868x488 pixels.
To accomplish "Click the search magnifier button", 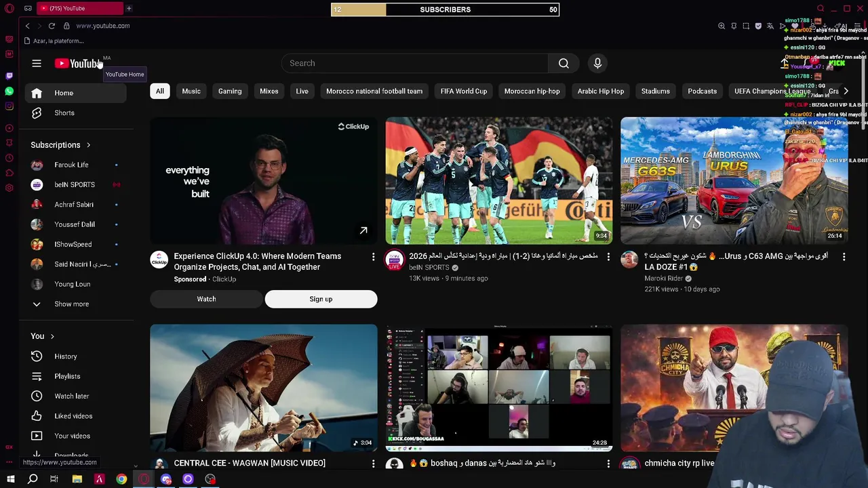I will 564,63.
